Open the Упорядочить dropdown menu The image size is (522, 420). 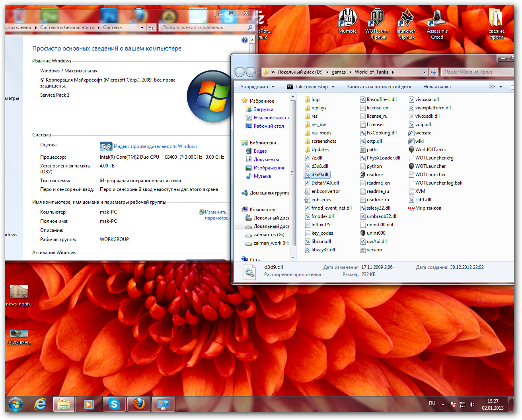[x=257, y=87]
